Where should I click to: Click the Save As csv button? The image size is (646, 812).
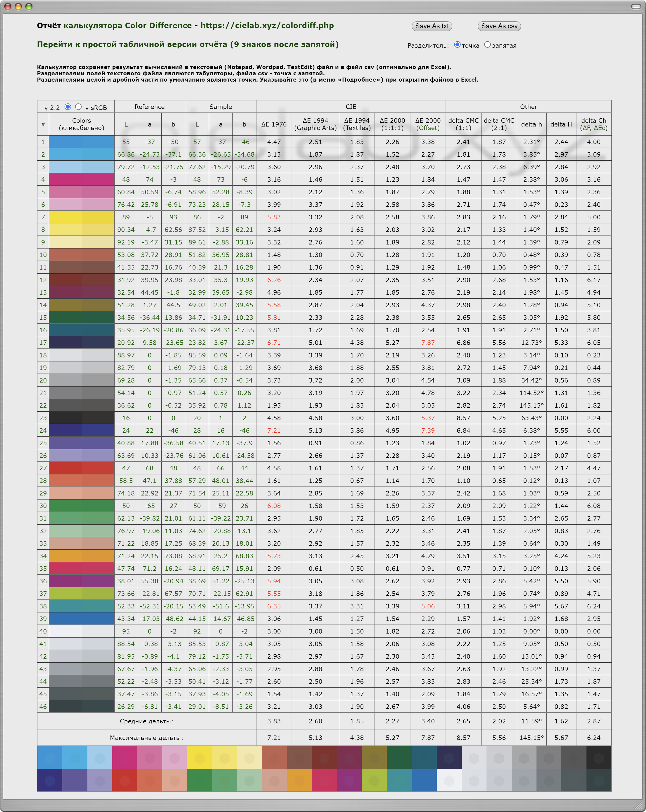tap(499, 26)
